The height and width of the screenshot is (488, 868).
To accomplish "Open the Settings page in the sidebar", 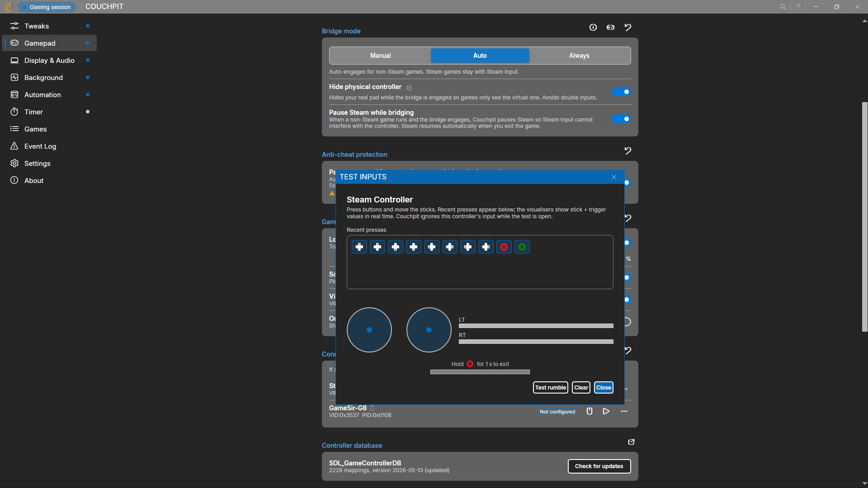I will (x=49, y=163).
